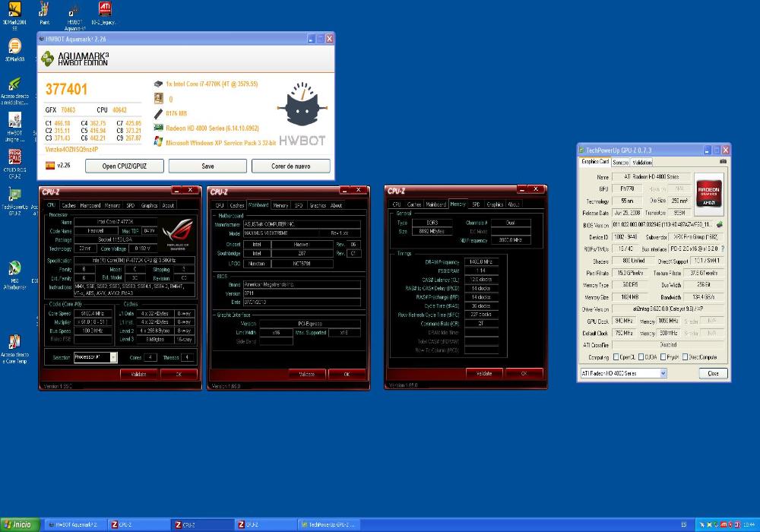Click the graphics card icon in Aquamark
The width and height of the screenshot is (760, 532).
click(158, 128)
